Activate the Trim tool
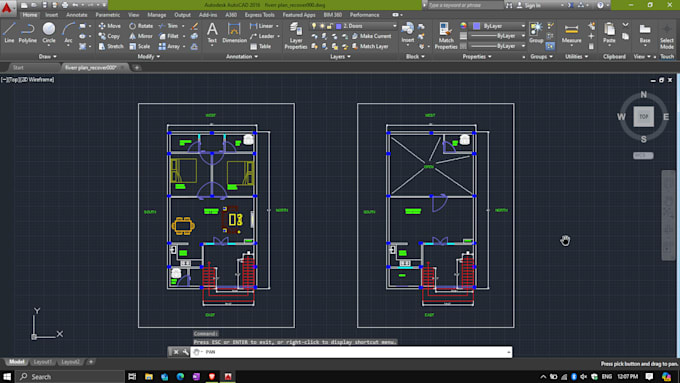680x383 pixels. click(x=168, y=26)
